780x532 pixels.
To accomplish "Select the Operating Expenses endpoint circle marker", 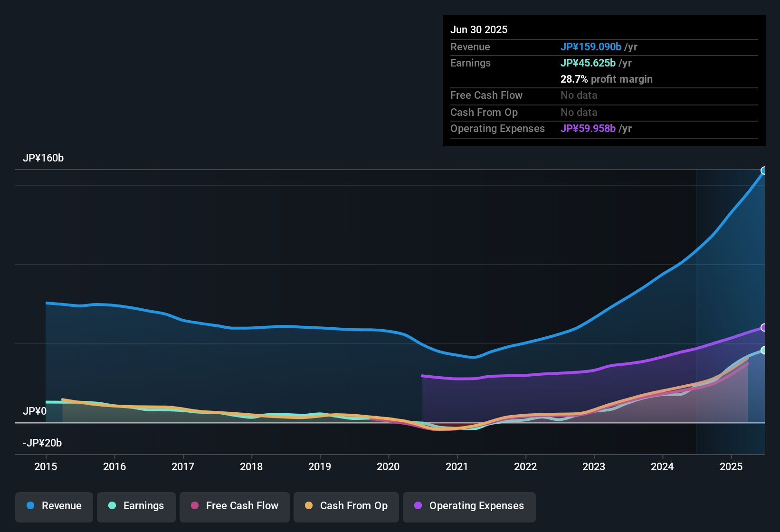I will point(764,328).
